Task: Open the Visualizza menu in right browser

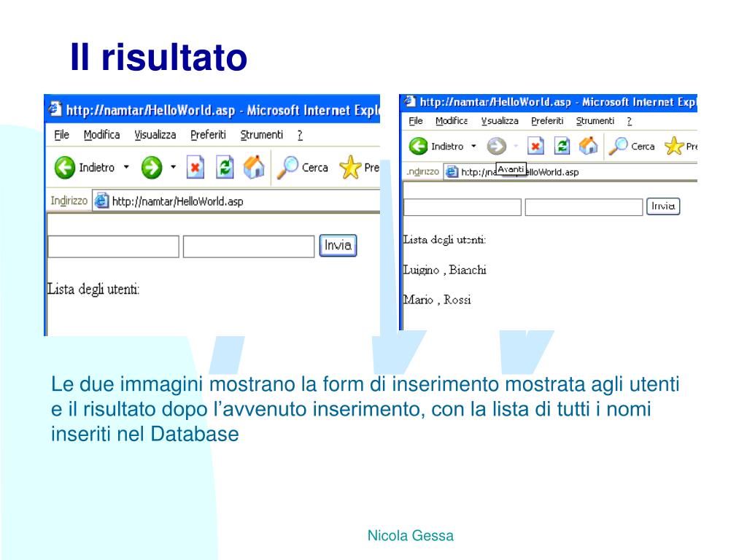Action: [x=499, y=121]
